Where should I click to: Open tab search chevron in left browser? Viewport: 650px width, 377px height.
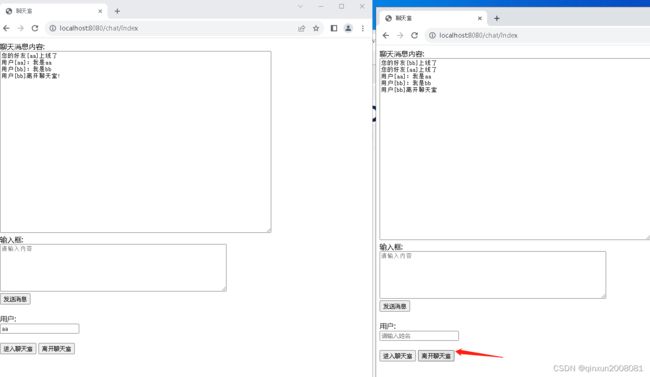click(x=300, y=6)
